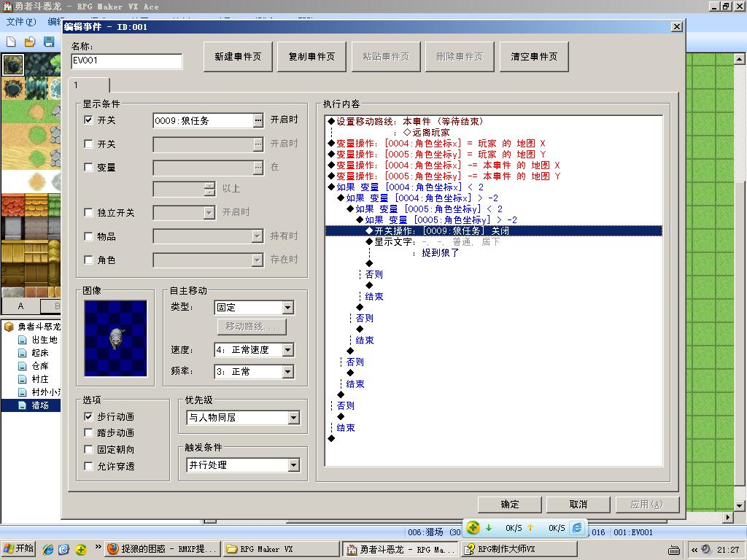Uncheck the first 开关 condition checkbox
Screen dimensions: 747x560
tap(88, 120)
